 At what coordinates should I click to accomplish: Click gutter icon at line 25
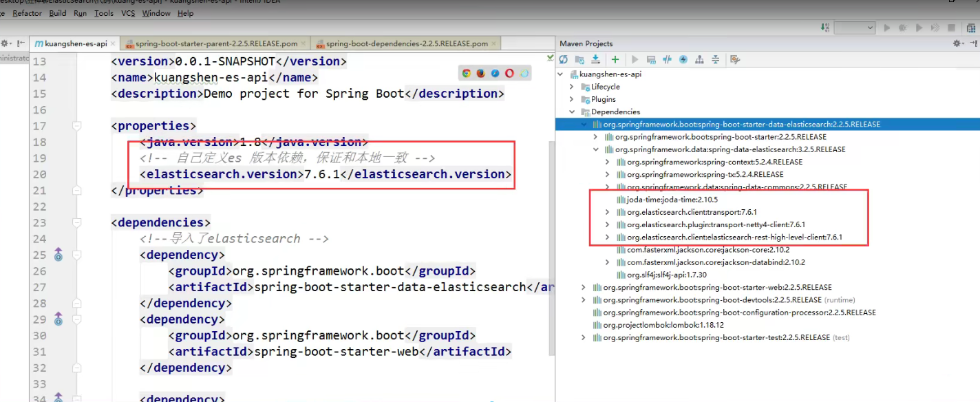tap(58, 255)
